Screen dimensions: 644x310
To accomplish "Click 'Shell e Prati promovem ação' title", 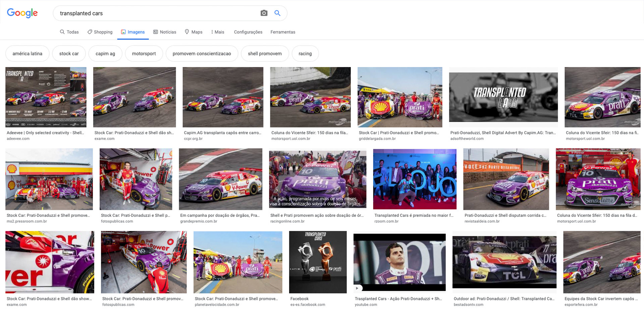I will (317, 215).
